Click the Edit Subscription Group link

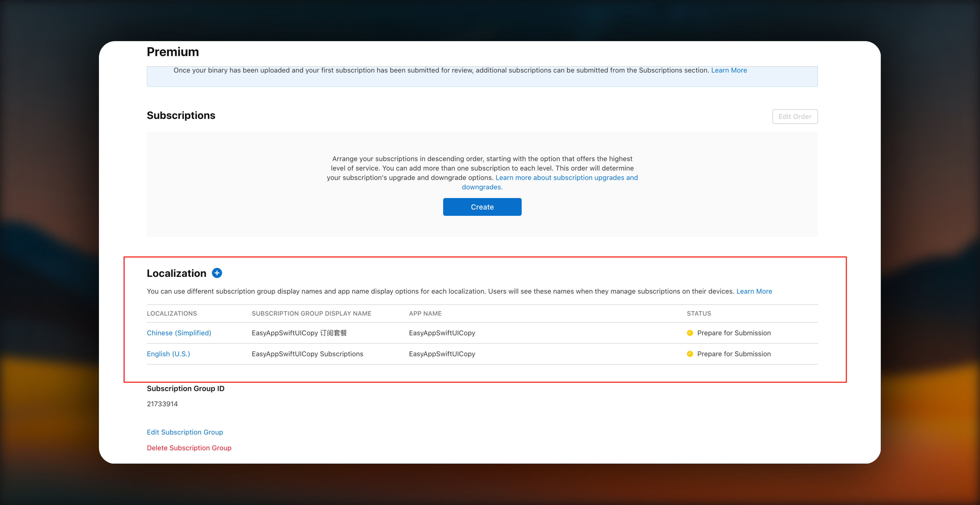(x=185, y=432)
